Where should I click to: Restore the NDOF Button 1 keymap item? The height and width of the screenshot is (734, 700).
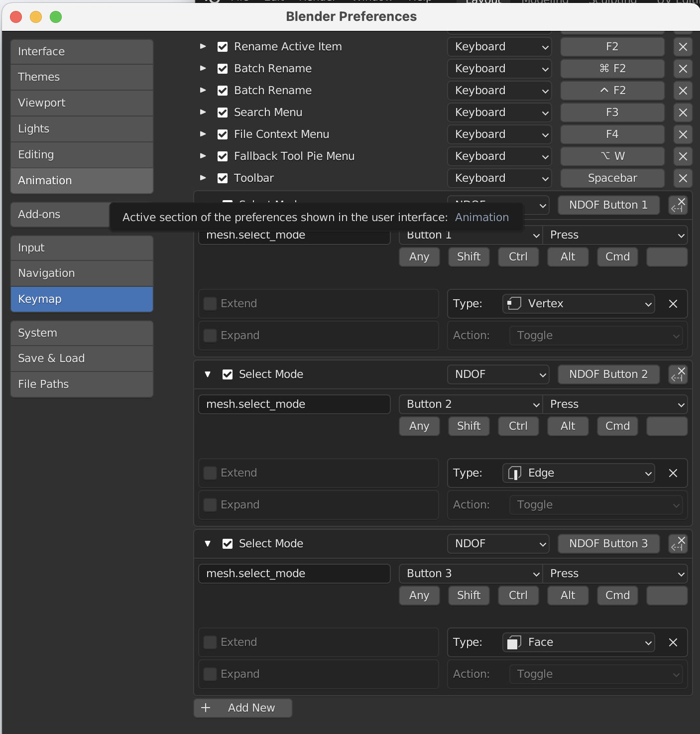678,205
